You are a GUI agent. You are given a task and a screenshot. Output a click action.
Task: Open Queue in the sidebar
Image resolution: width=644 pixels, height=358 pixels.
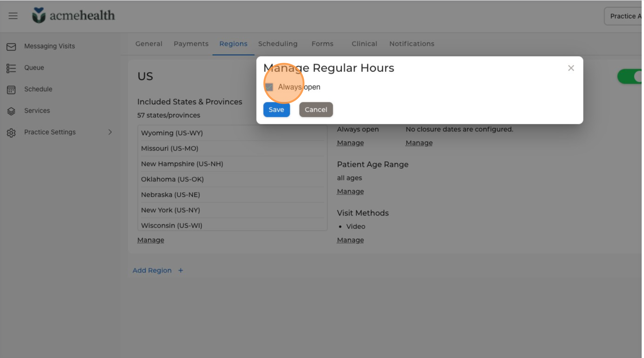(x=34, y=68)
